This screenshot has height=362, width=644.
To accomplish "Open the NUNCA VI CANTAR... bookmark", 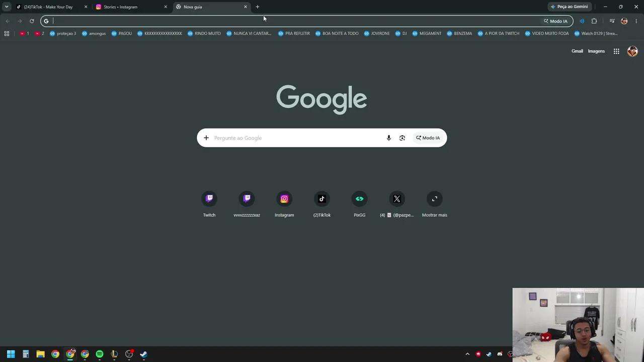I will click(249, 34).
